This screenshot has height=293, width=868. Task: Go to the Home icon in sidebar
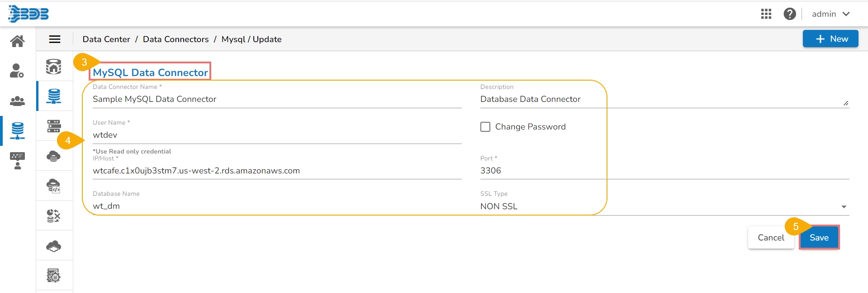(17, 41)
